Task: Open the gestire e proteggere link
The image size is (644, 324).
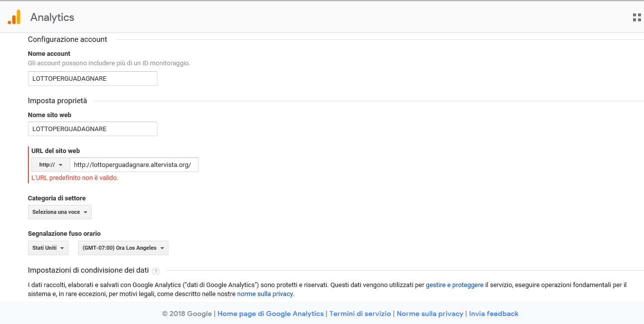Action: coord(455,285)
